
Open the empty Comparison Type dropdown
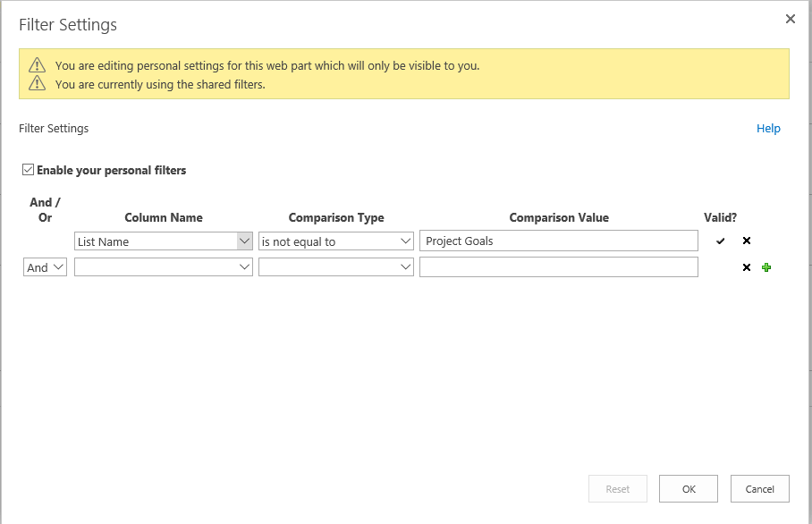click(335, 267)
